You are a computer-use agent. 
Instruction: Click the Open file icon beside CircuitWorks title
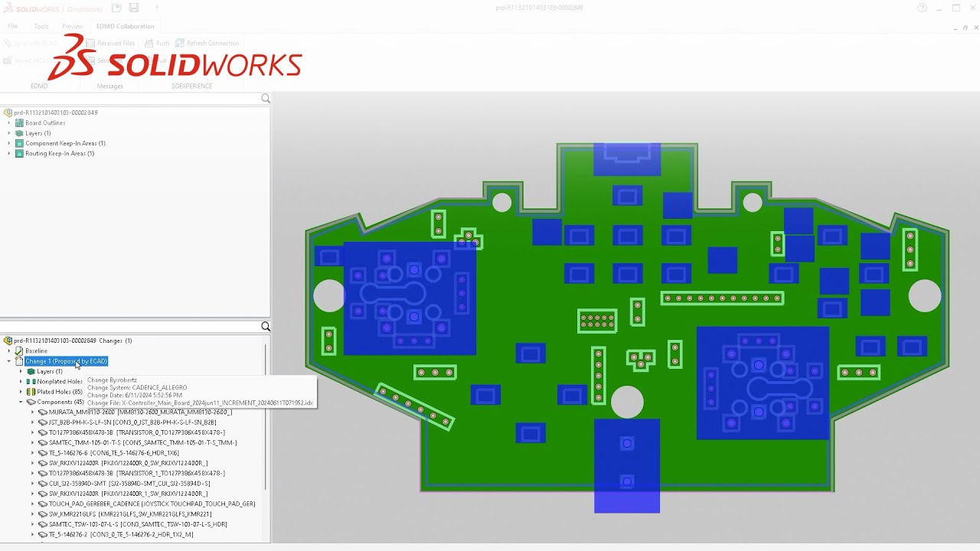pos(116,8)
